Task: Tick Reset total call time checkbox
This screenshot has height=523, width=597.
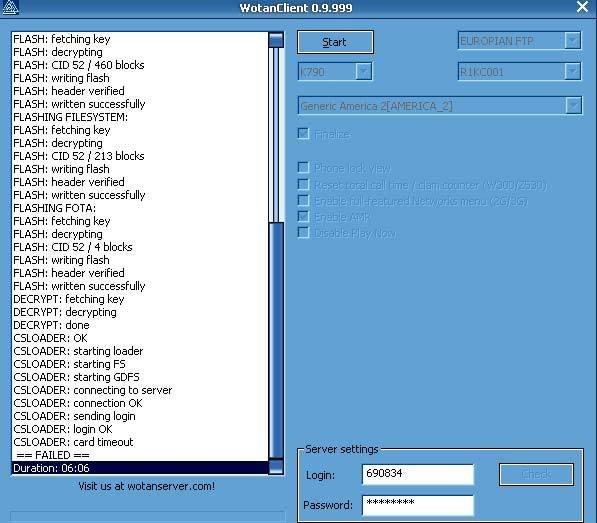Action: pyautogui.click(x=303, y=184)
